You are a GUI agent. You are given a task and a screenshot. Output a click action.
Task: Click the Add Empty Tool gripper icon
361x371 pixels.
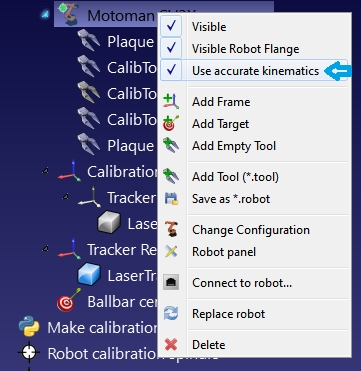pyautogui.click(x=171, y=145)
